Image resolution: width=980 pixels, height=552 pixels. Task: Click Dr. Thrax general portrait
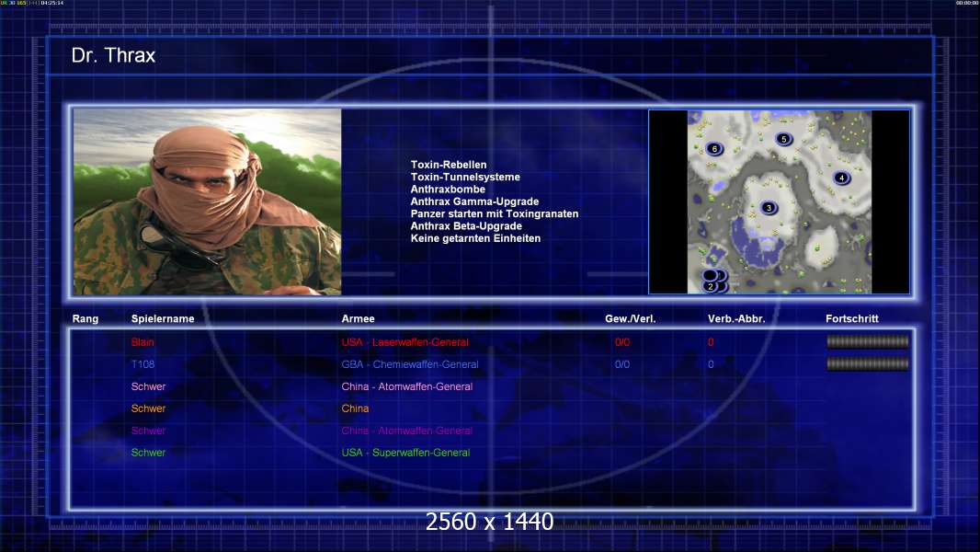[x=208, y=201]
